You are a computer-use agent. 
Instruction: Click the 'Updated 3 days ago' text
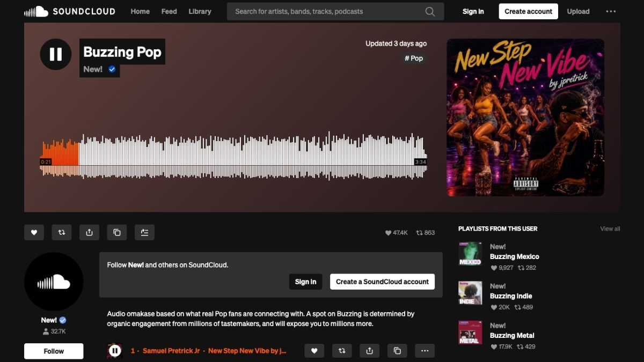point(396,43)
